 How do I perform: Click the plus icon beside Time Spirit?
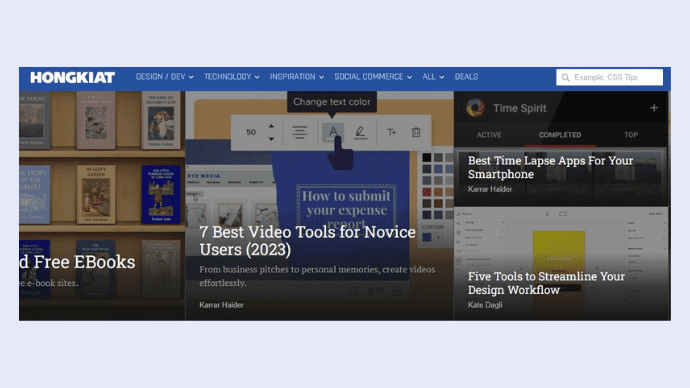654,108
